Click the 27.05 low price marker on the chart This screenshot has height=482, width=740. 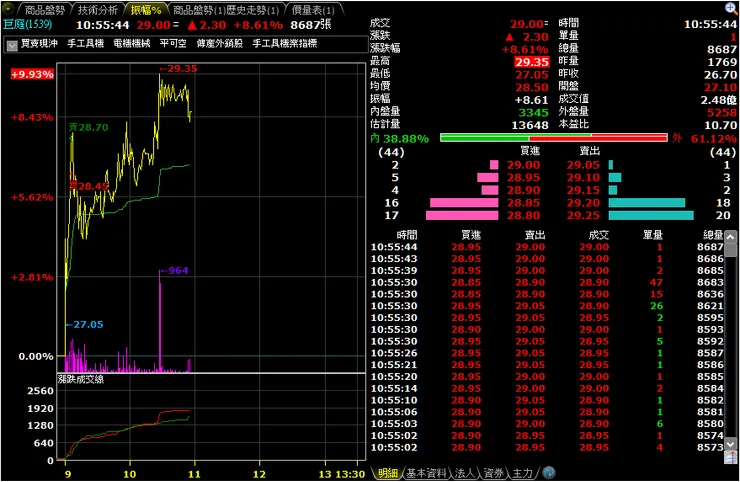pyautogui.click(x=85, y=324)
